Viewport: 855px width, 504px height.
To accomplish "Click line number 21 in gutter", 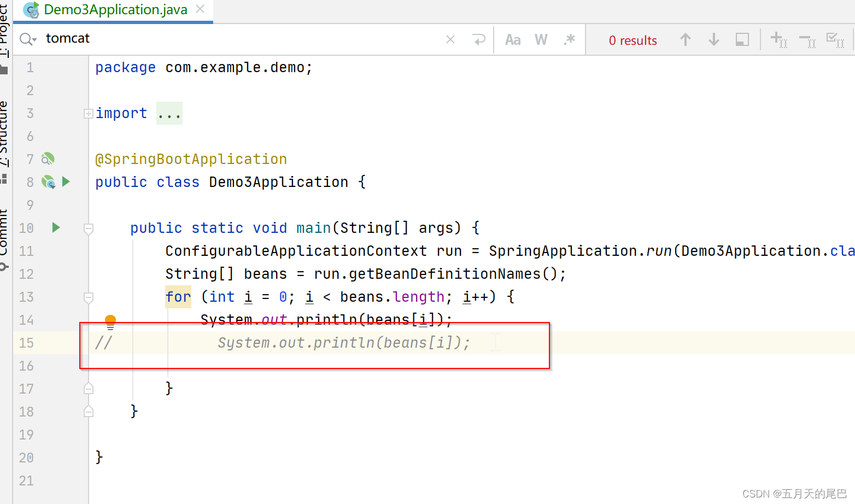I will [26, 480].
